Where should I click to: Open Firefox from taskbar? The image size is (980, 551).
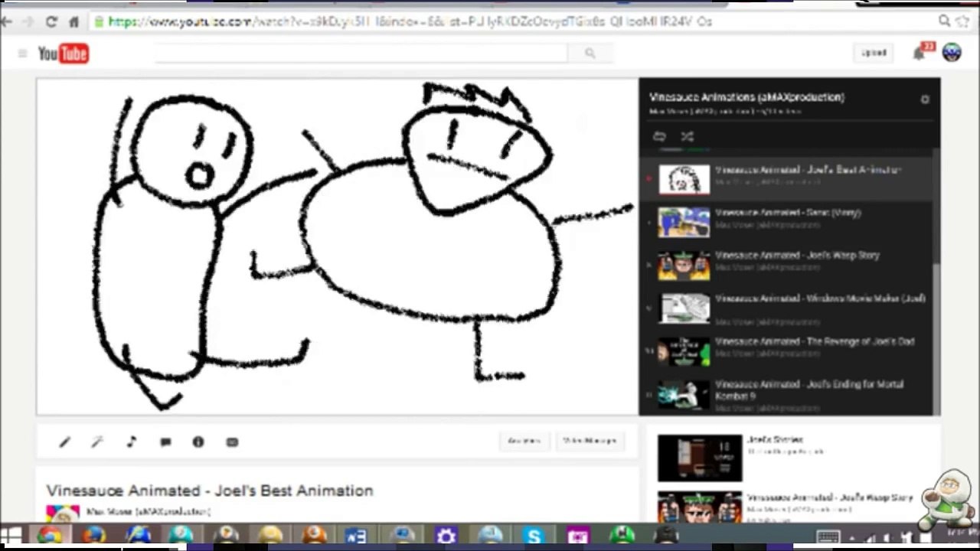click(93, 535)
